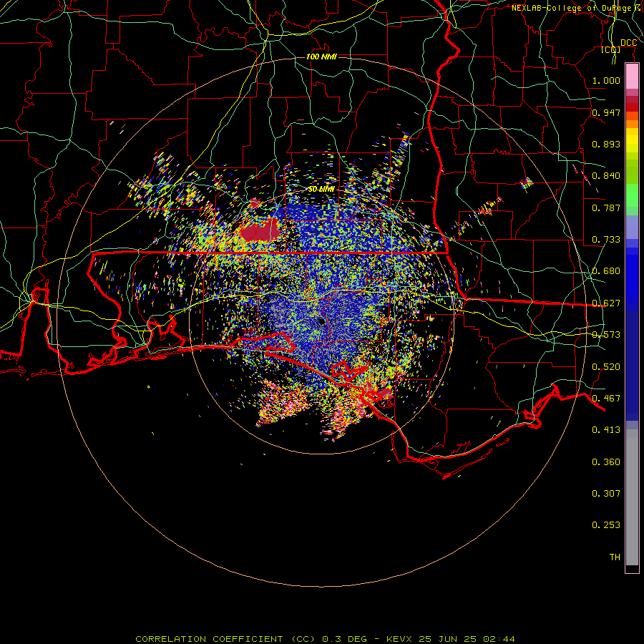The width and height of the screenshot is (644, 644).
Task: Click the 0.573 scale value
Action: (x=606, y=335)
